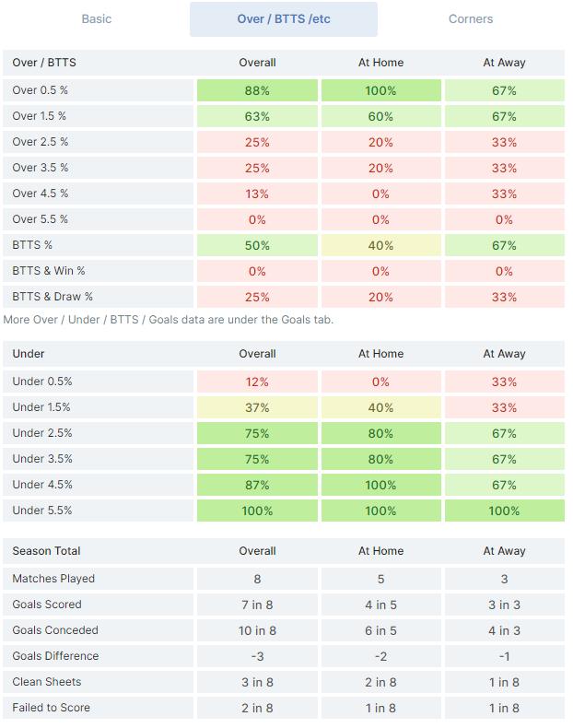Viewport: 573px width, 728px height.
Task: Open the Corners tab
Action: tap(470, 19)
